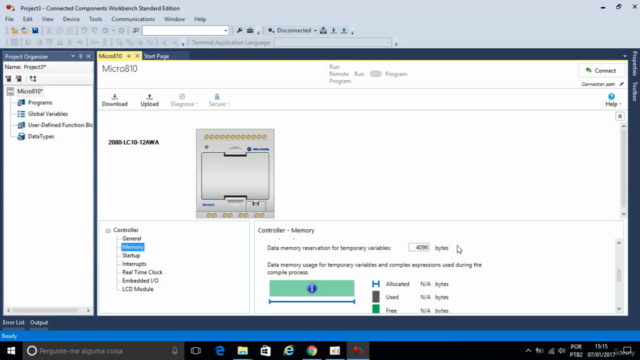Click the blue info icon on memory bar
The width and height of the screenshot is (640, 360).
pos(312,289)
